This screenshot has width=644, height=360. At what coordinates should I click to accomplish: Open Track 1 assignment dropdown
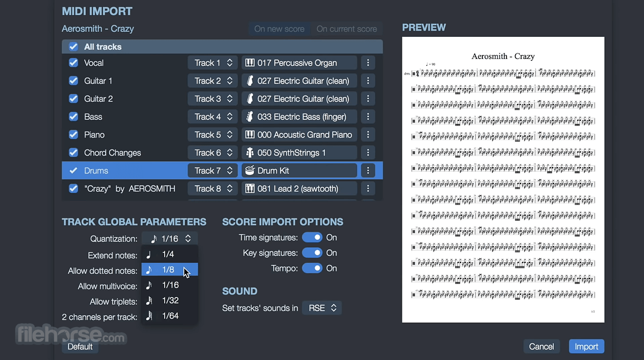(x=213, y=63)
